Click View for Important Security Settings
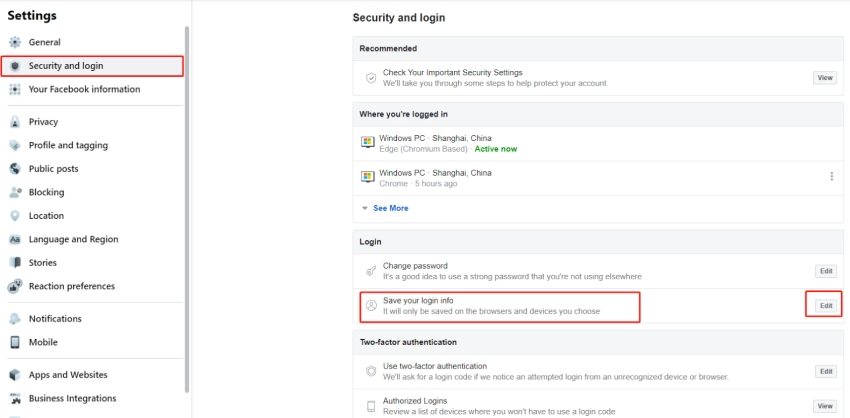The width and height of the screenshot is (850, 418). [825, 77]
